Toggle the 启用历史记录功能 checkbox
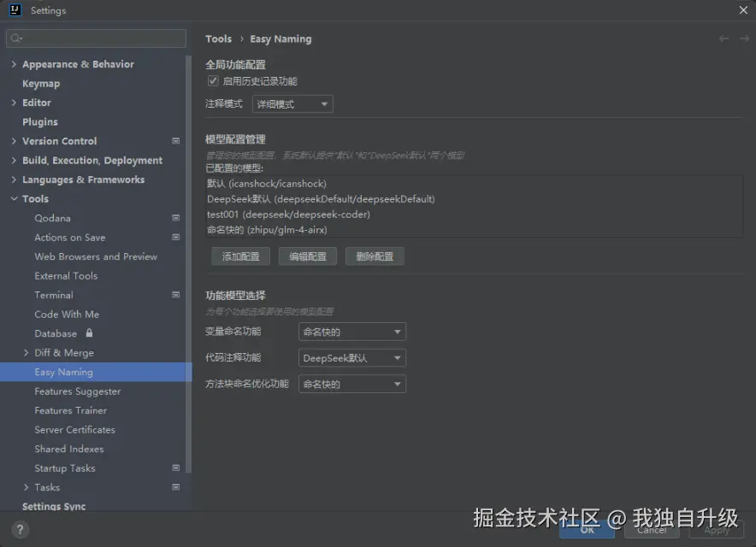 pyautogui.click(x=213, y=81)
